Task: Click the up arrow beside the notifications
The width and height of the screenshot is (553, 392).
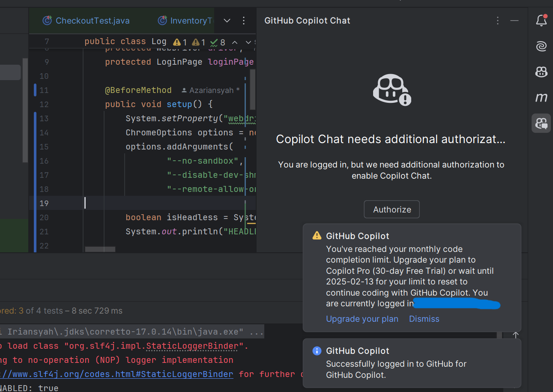Action: click(x=516, y=335)
